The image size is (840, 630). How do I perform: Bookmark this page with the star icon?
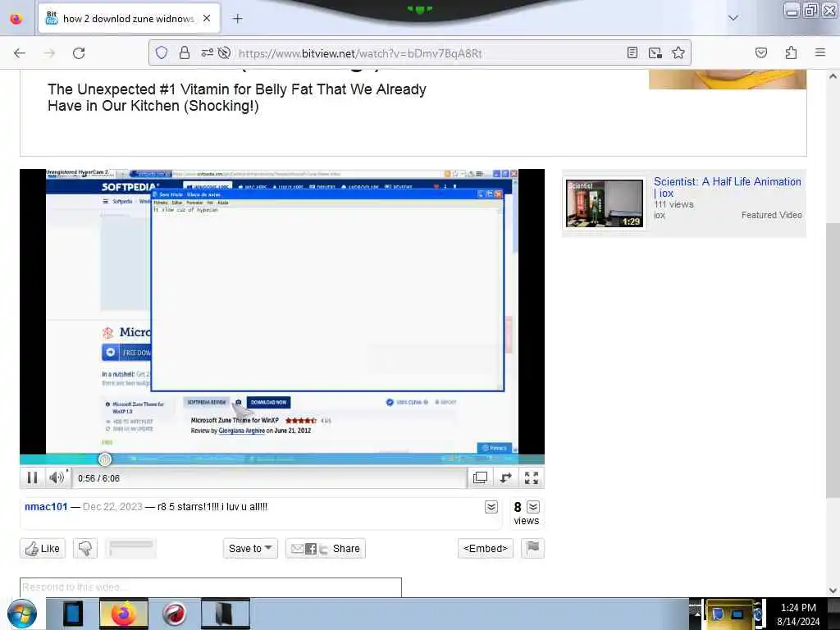click(x=678, y=52)
